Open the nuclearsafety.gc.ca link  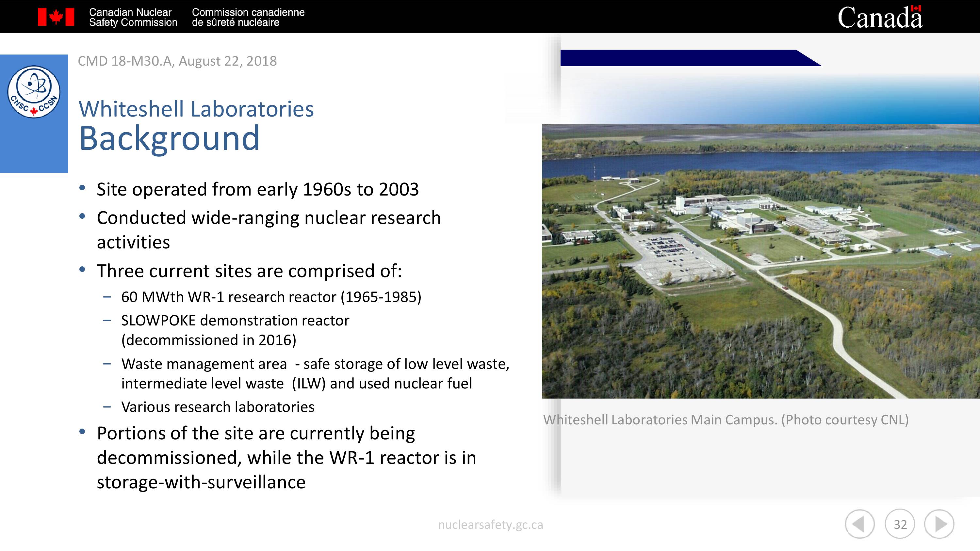[490, 524]
